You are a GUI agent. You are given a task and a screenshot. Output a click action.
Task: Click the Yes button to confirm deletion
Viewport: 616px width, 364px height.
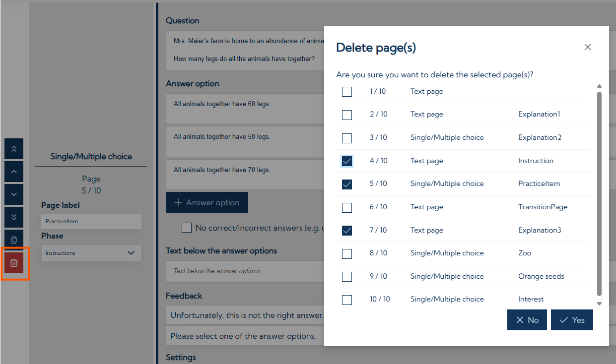coord(572,320)
